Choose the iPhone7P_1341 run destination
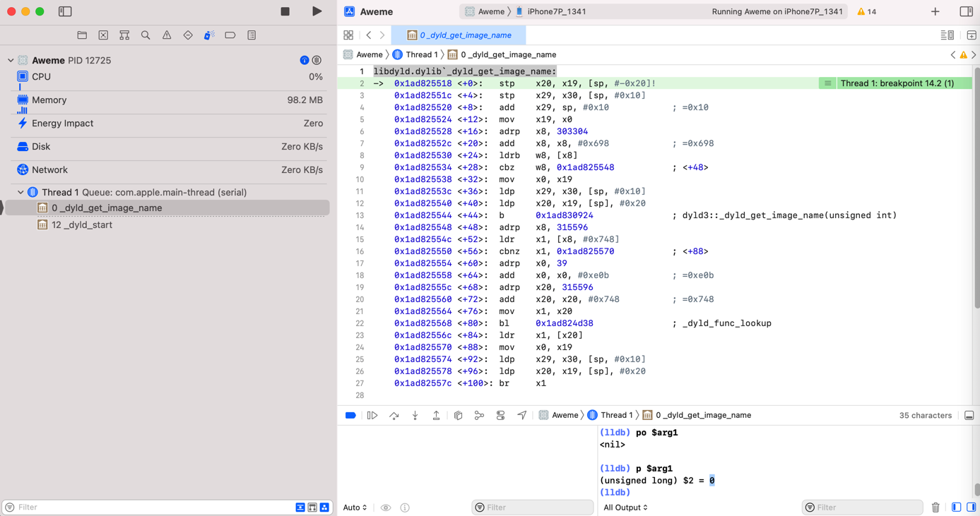 [x=550, y=11]
